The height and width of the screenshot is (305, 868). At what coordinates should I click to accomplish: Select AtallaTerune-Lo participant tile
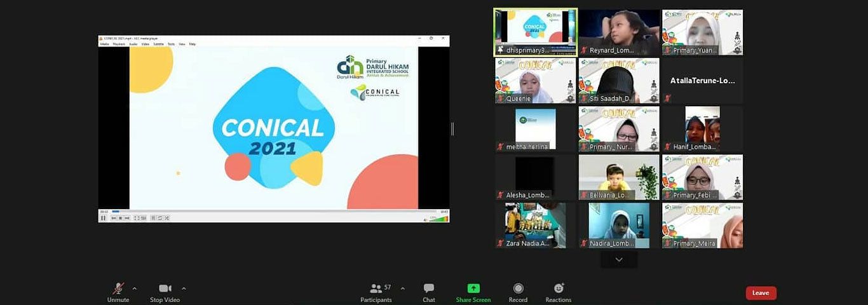(x=702, y=81)
